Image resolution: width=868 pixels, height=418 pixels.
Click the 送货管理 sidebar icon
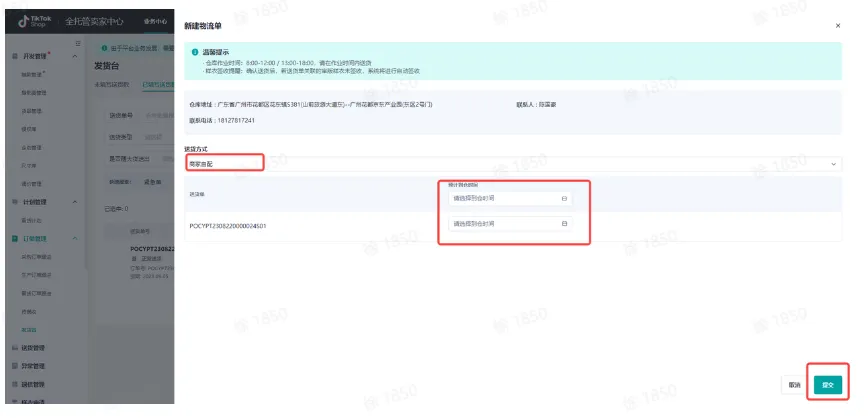coord(15,348)
